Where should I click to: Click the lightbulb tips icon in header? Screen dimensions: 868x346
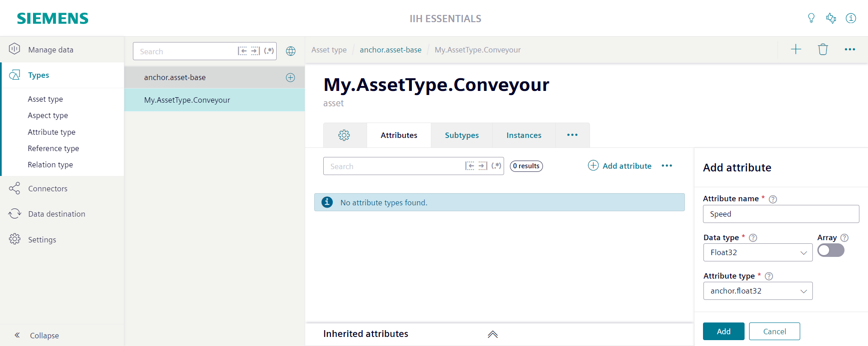[811, 18]
